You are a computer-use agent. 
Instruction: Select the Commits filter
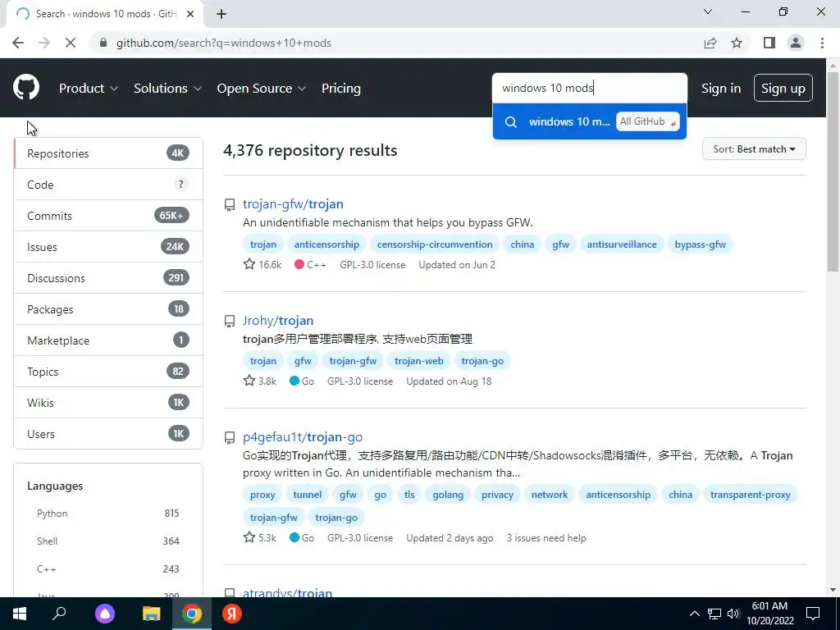[x=108, y=216]
